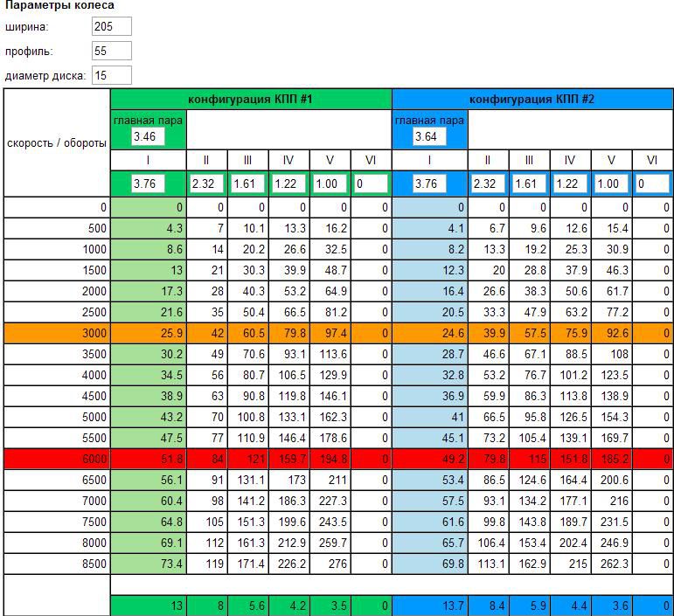This screenshot has height=616, width=674.
Task: Click the 'скорость / обороты' label cell
Action: click(57, 143)
